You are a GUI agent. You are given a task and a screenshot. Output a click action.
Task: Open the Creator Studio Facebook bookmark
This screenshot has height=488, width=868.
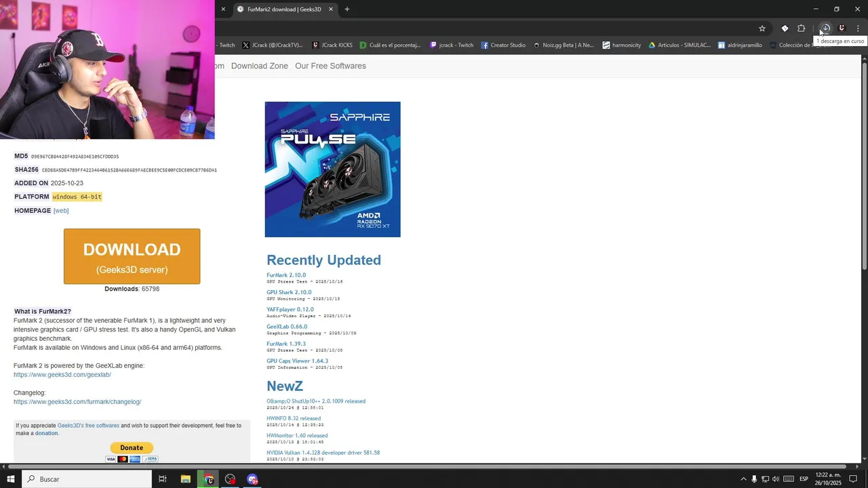pyautogui.click(x=503, y=45)
